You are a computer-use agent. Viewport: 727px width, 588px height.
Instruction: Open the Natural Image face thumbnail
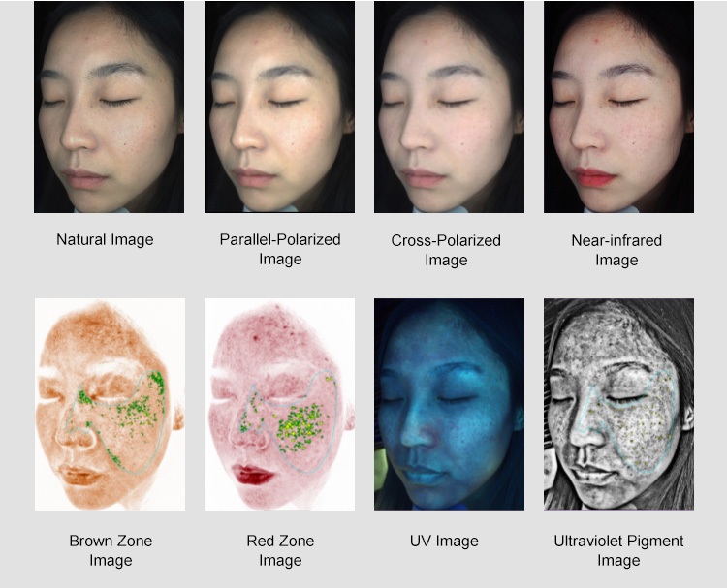coord(109,107)
